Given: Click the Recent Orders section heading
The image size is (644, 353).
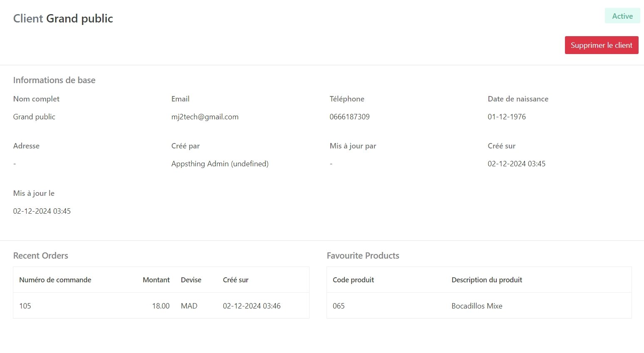Looking at the screenshot, I should (x=40, y=256).
